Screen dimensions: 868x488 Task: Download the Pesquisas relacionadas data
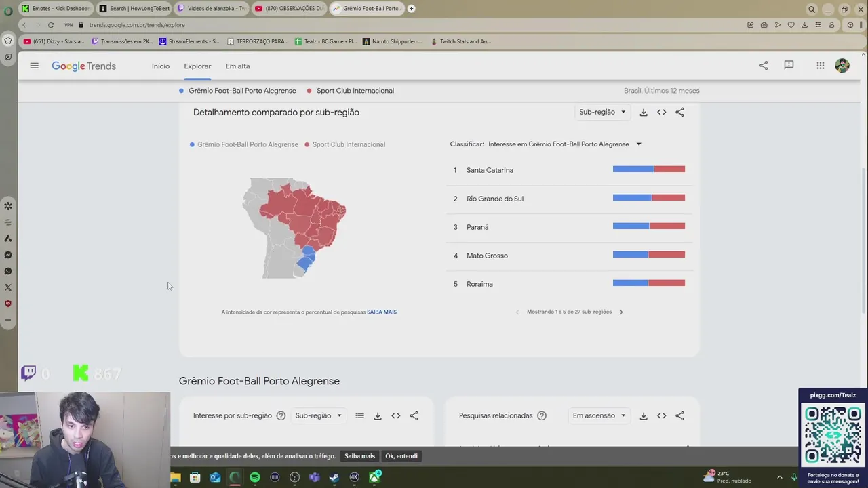click(x=644, y=415)
